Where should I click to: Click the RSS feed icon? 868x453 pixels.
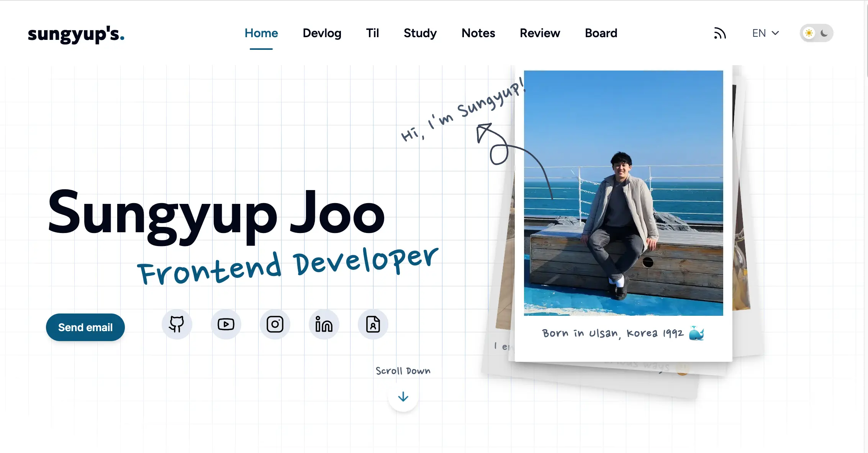click(720, 33)
